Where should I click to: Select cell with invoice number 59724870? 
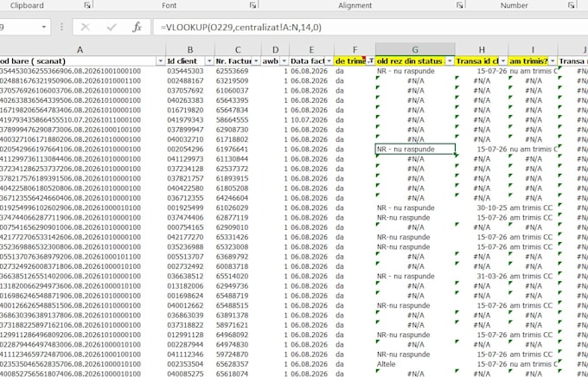(238, 355)
